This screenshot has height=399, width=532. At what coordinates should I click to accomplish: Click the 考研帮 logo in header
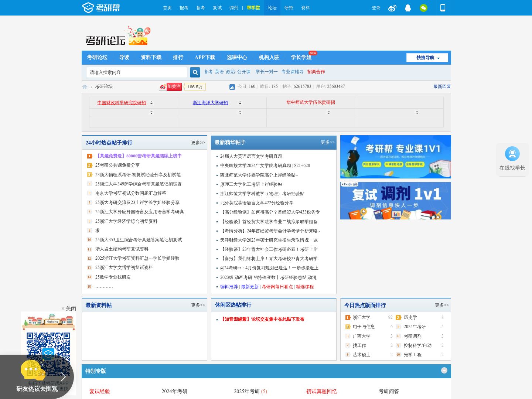point(101,7)
